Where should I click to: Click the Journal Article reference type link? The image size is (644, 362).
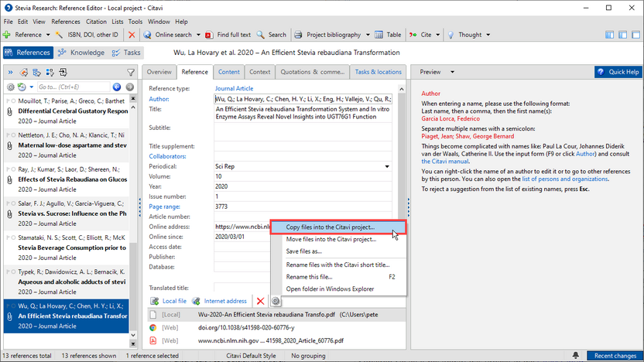tap(234, 89)
